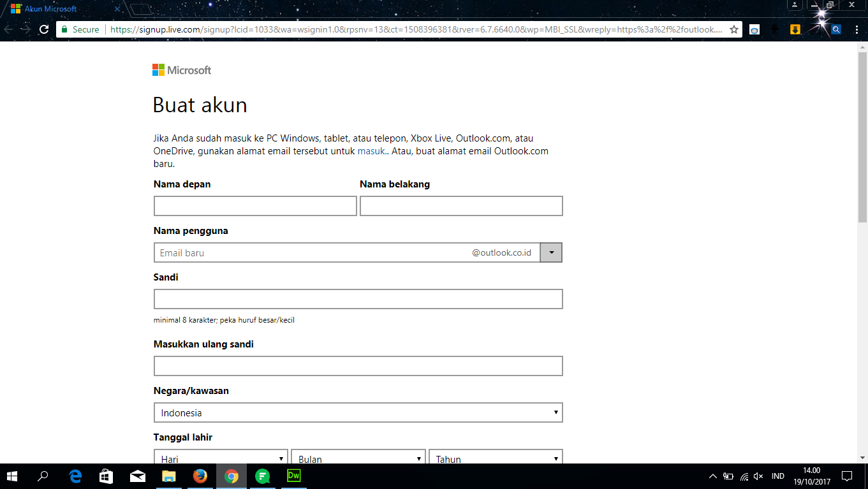
Task: Click the IND input language indicator
Action: (x=778, y=476)
